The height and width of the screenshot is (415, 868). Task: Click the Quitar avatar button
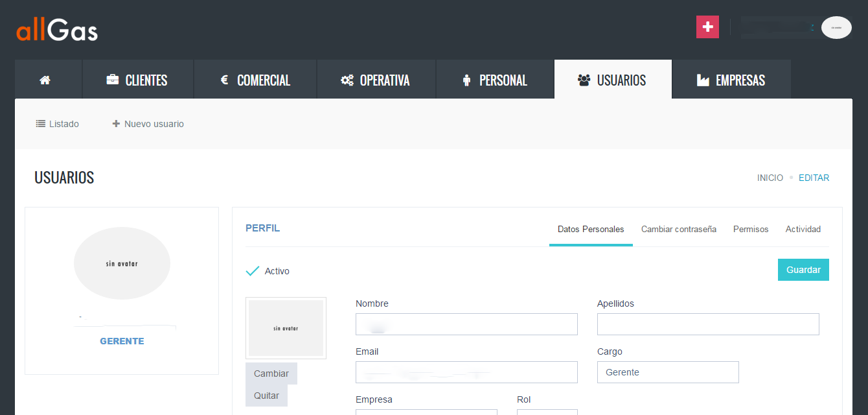click(x=266, y=396)
